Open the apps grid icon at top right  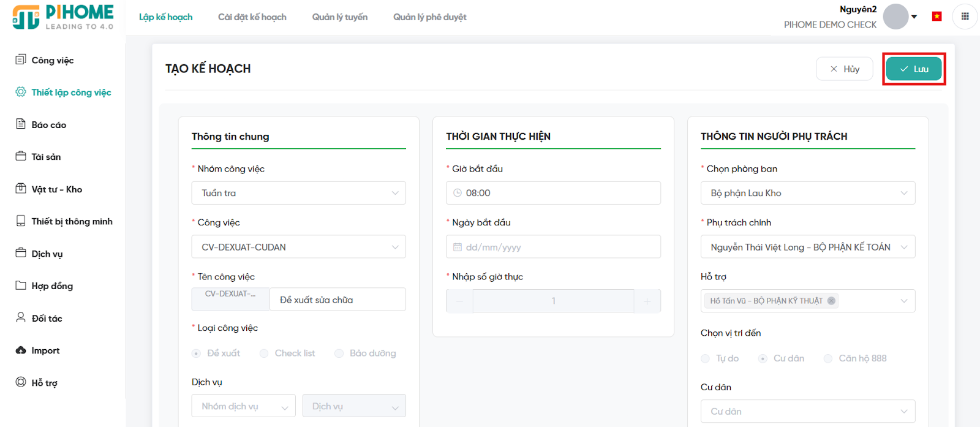click(x=965, y=17)
